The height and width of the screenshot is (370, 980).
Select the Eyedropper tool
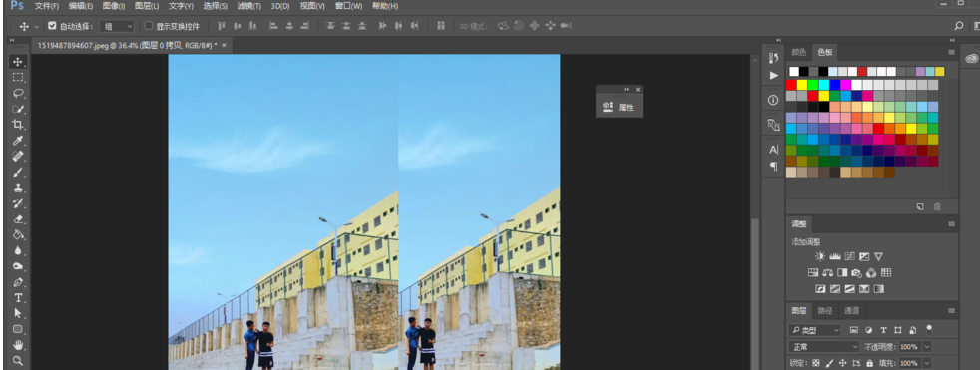[18, 140]
